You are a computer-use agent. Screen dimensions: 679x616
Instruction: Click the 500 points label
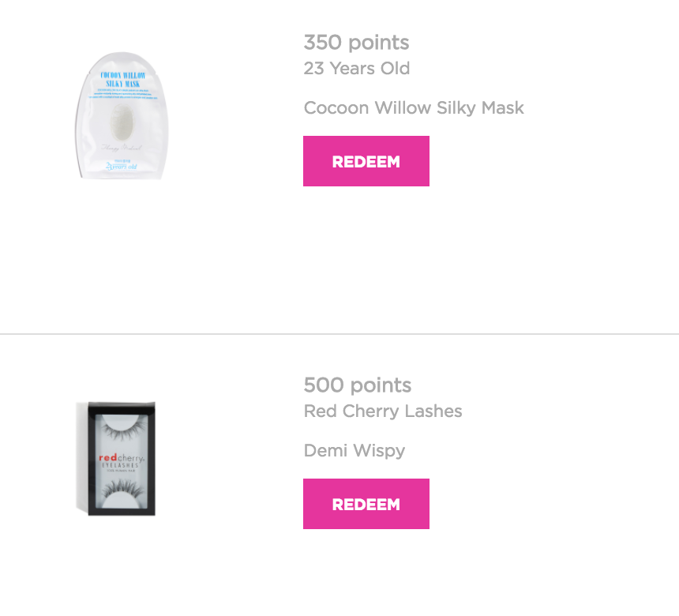tap(357, 385)
